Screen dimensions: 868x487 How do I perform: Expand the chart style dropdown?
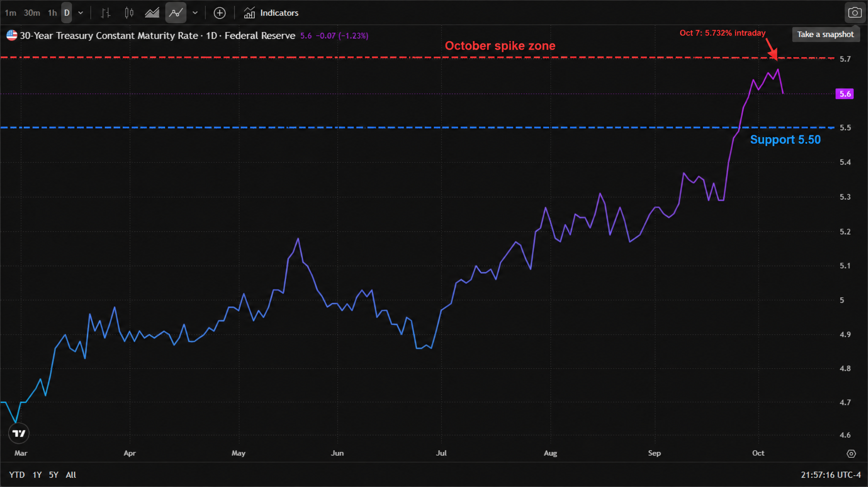point(195,13)
